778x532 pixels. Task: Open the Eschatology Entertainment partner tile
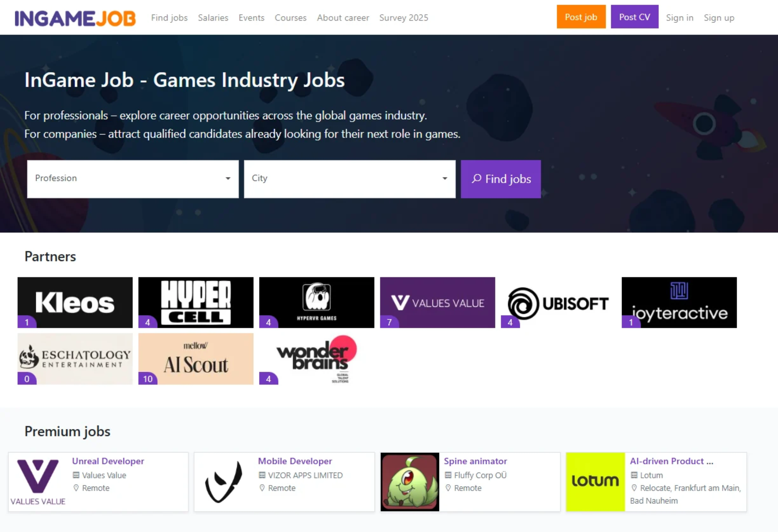(x=75, y=359)
